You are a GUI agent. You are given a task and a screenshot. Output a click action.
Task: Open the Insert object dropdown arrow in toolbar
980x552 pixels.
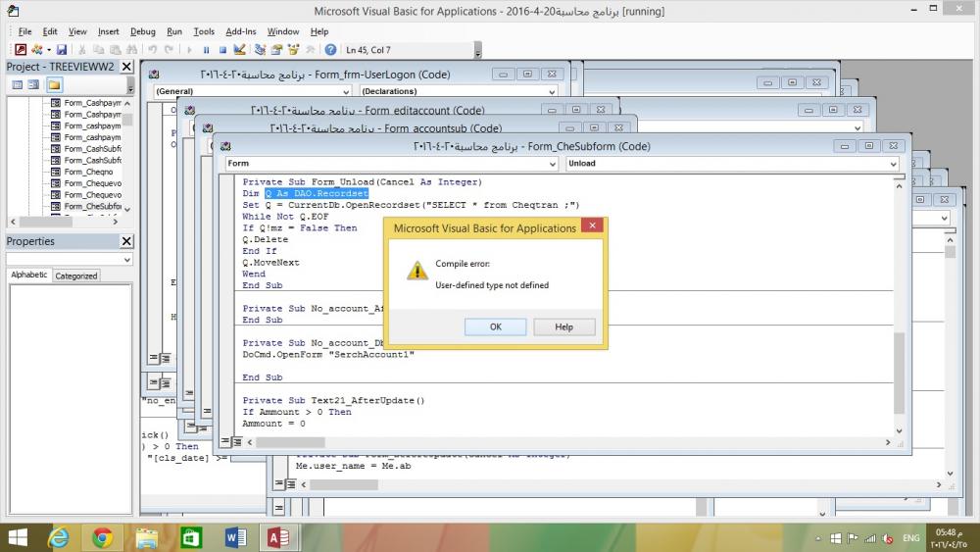click(48, 50)
